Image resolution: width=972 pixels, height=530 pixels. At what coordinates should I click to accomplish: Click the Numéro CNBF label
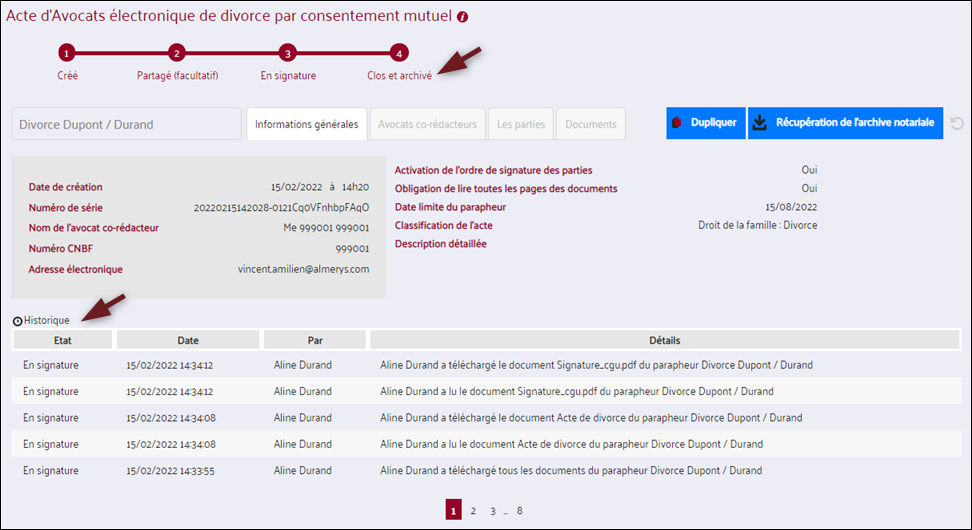point(61,249)
